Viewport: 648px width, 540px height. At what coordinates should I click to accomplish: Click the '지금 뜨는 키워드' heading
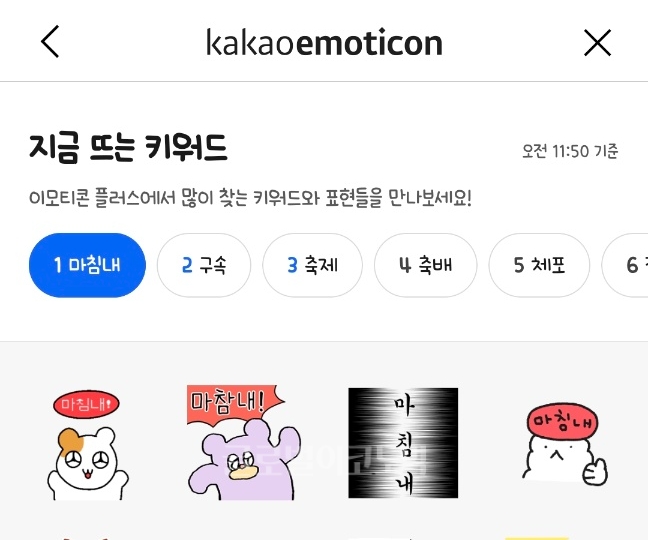(128, 148)
